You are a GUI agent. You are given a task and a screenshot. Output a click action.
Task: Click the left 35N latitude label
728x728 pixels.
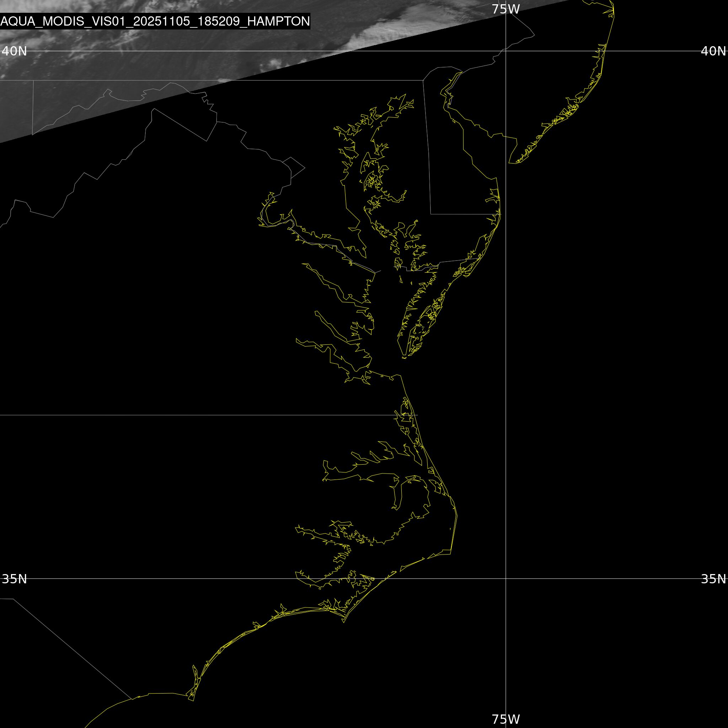click(x=14, y=579)
